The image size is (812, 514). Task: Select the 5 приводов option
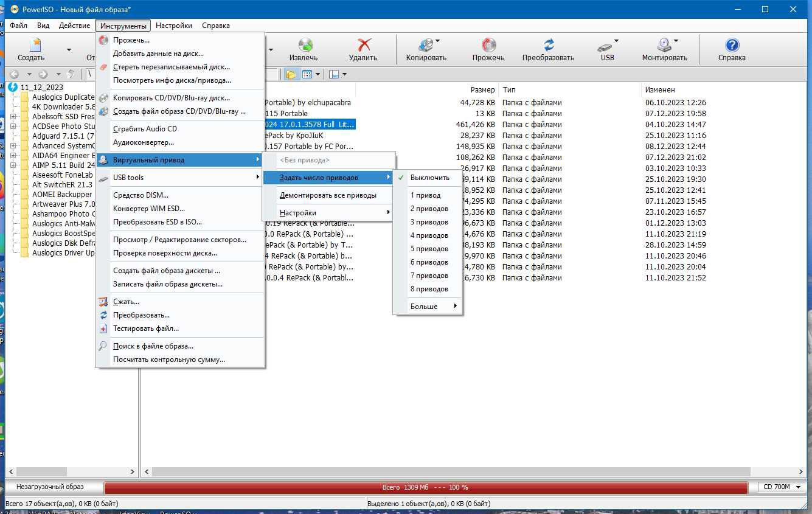coord(428,249)
